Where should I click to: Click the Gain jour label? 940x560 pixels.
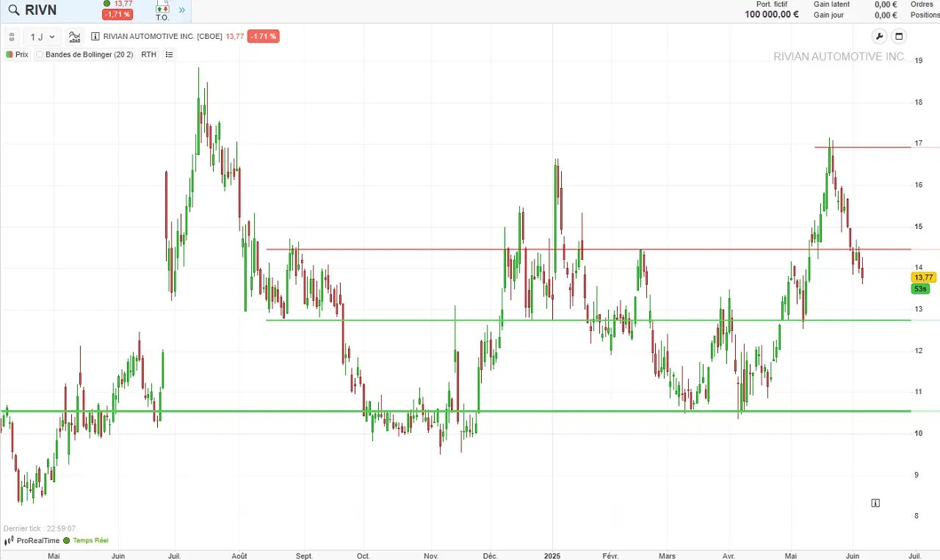pos(828,15)
